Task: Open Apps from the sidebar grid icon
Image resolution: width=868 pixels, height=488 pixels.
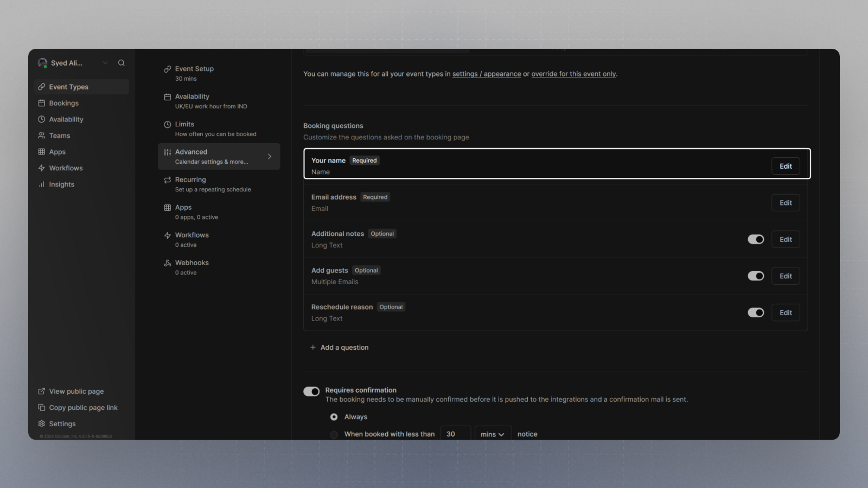Action: pos(42,152)
